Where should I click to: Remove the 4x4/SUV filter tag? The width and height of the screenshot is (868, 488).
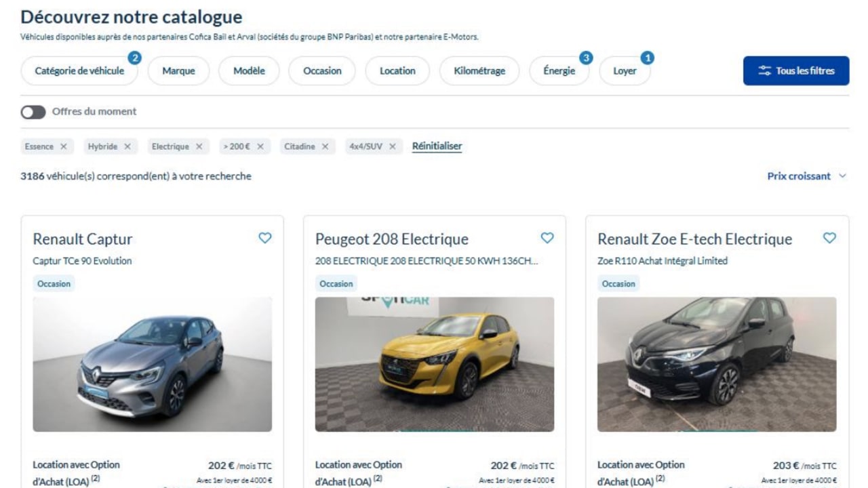point(391,146)
